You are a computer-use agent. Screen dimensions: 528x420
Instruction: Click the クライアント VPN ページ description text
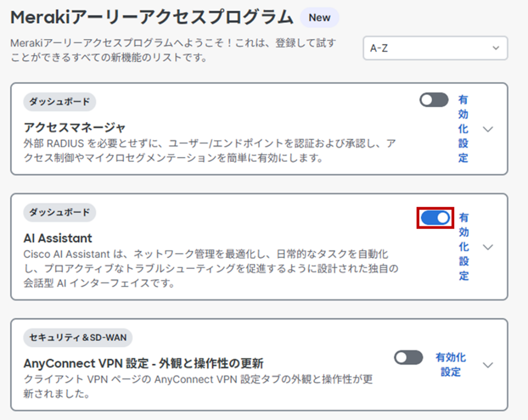tap(198, 386)
